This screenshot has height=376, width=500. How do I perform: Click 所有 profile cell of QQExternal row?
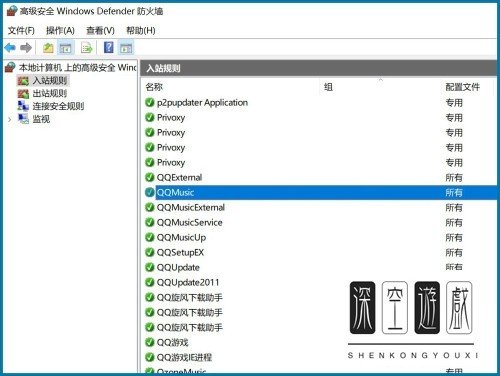454,177
